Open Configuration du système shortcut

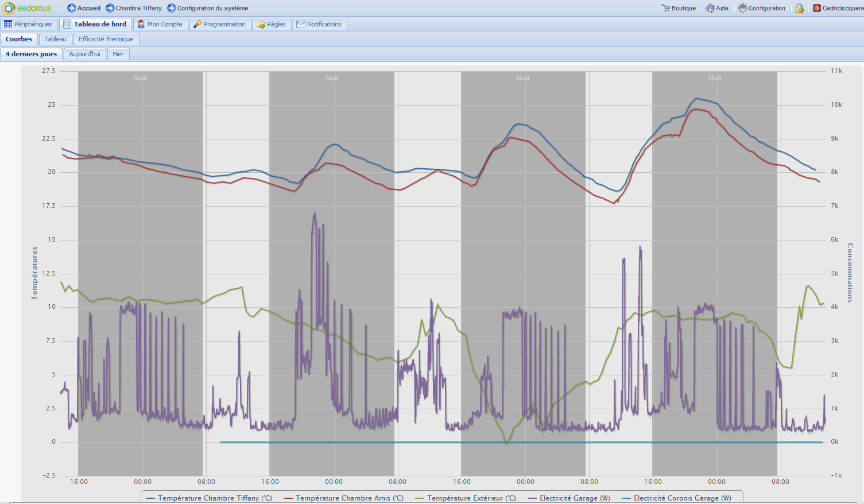point(212,8)
